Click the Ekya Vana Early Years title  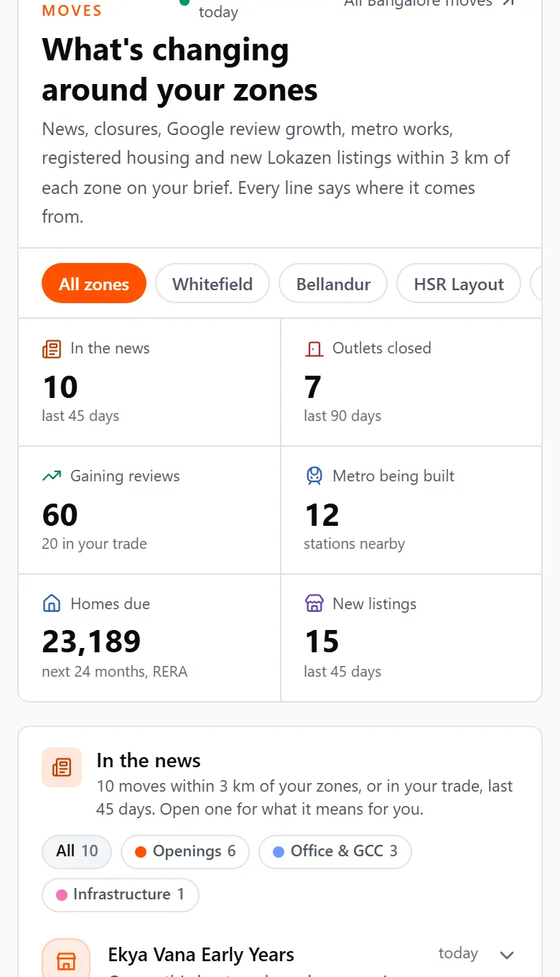[201, 955]
